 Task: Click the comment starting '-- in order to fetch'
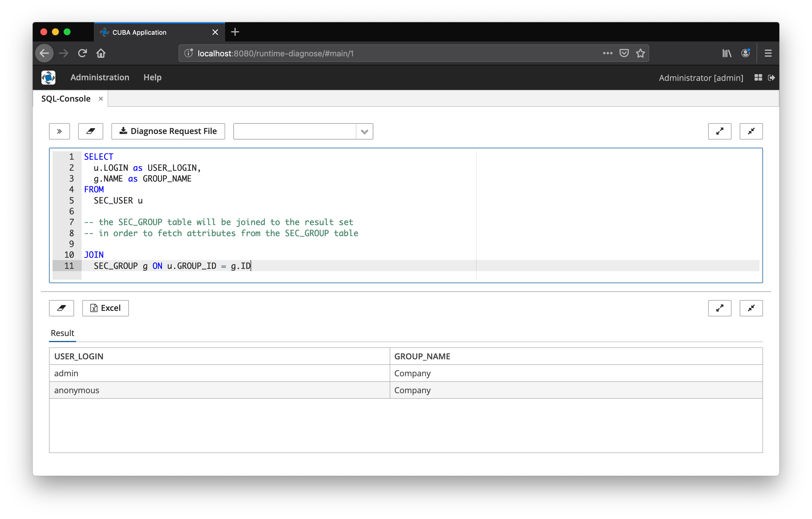pyautogui.click(x=221, y=233)
